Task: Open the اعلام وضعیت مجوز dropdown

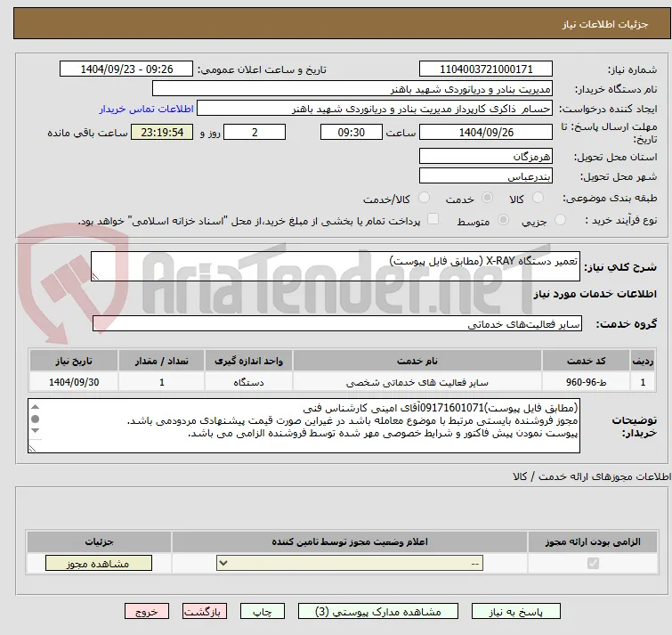Action: pos(350,563)
